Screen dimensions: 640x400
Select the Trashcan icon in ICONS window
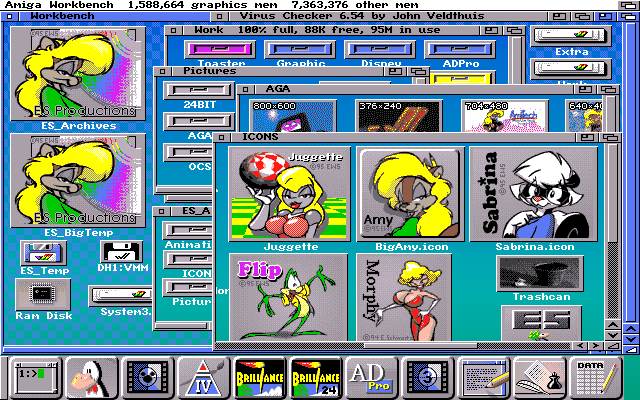(540, 273)
